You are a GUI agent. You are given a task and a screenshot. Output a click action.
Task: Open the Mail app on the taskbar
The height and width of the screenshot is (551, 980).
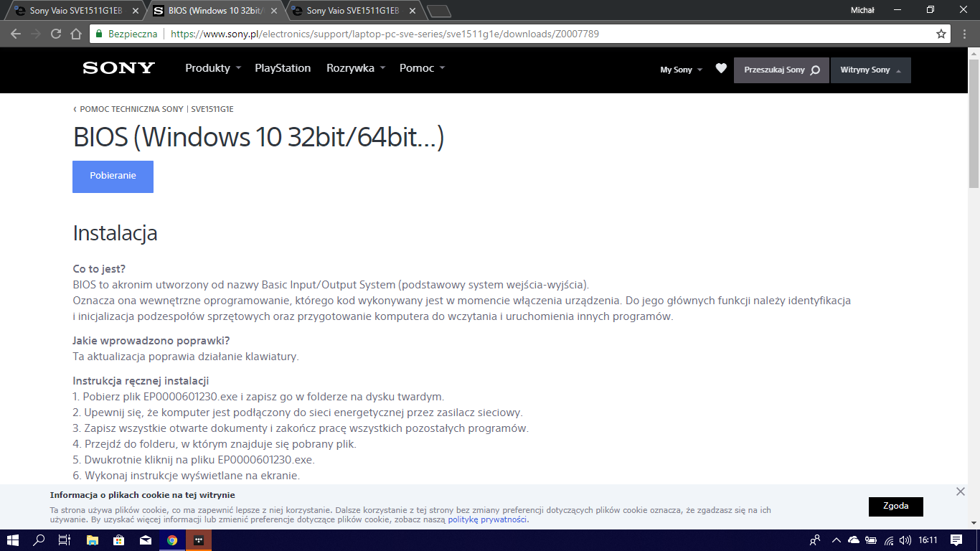pyautogui.click(x=146, y=540)
